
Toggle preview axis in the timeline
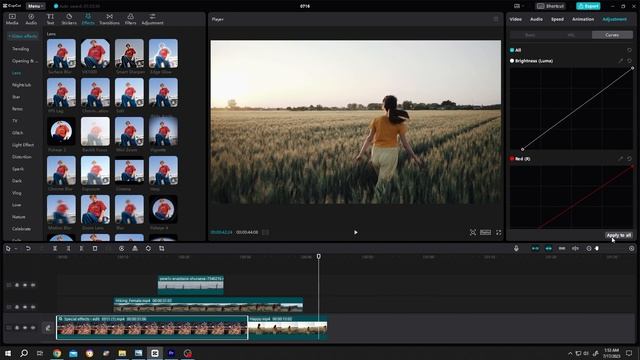point(576,248)
